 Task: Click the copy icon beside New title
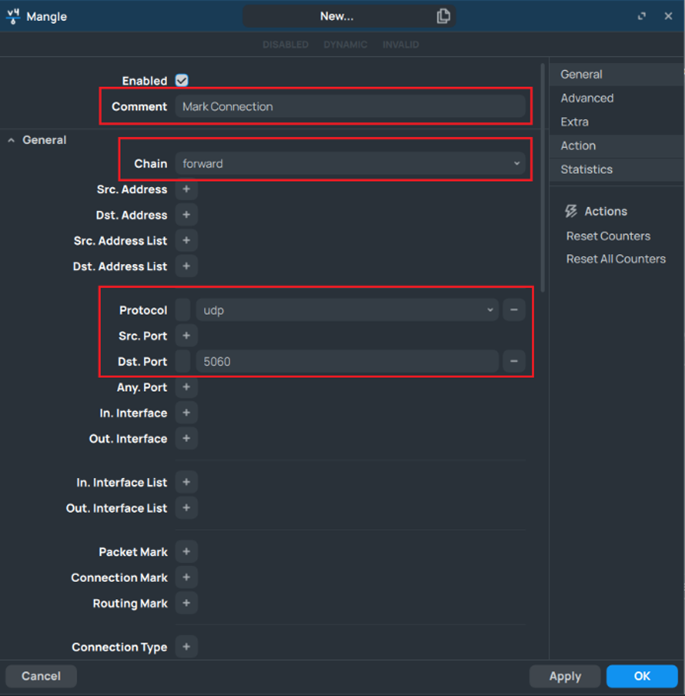click(443, 16)
